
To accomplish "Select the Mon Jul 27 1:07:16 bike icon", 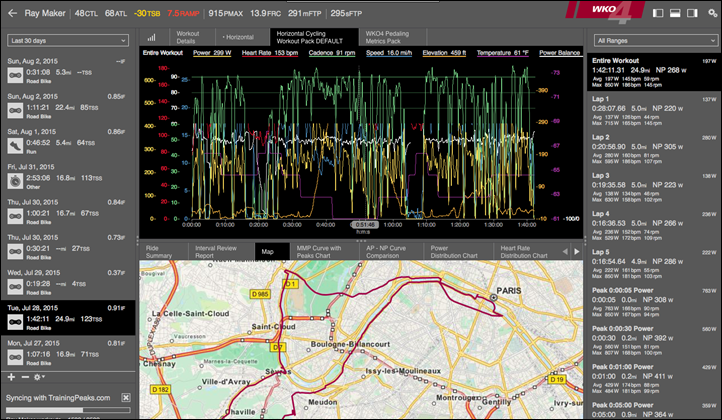I will pos(15,357).
